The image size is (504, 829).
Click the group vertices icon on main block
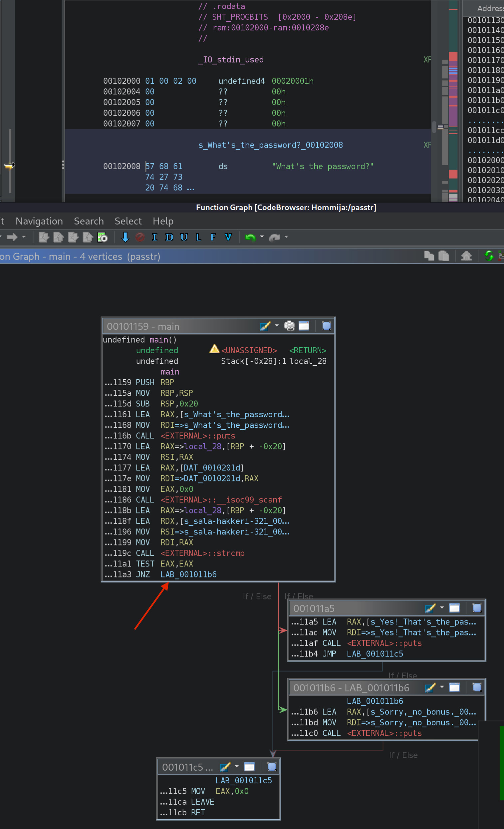click(326, 326)
